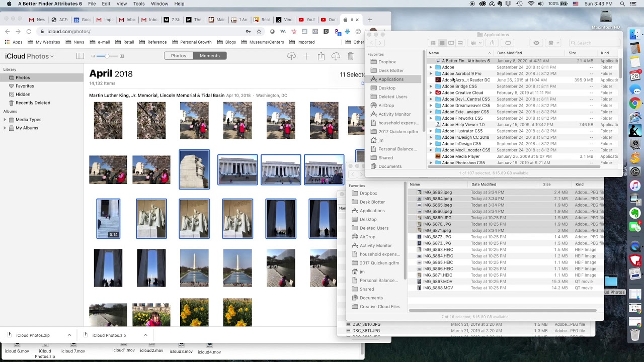Open the News bookmarks folder
The width and height of the screenshot is (644, 362).
pos(74,42)
